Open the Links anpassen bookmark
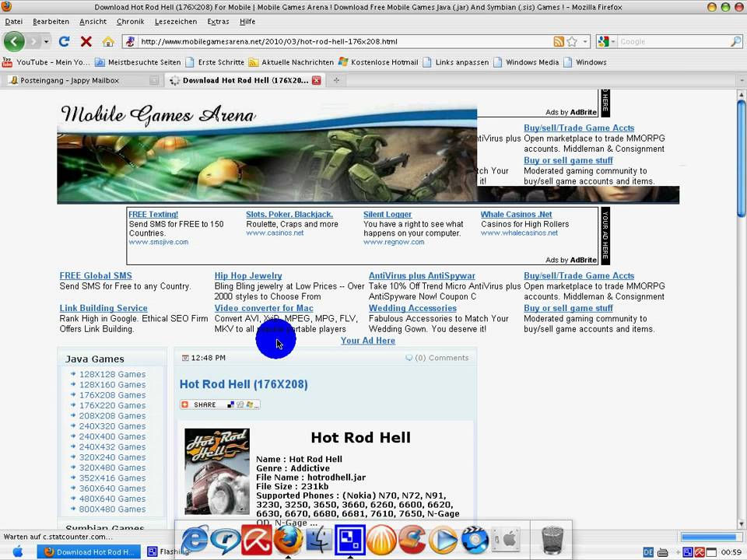The height and width of the screenshot is (560, 747). pos(456,62)
